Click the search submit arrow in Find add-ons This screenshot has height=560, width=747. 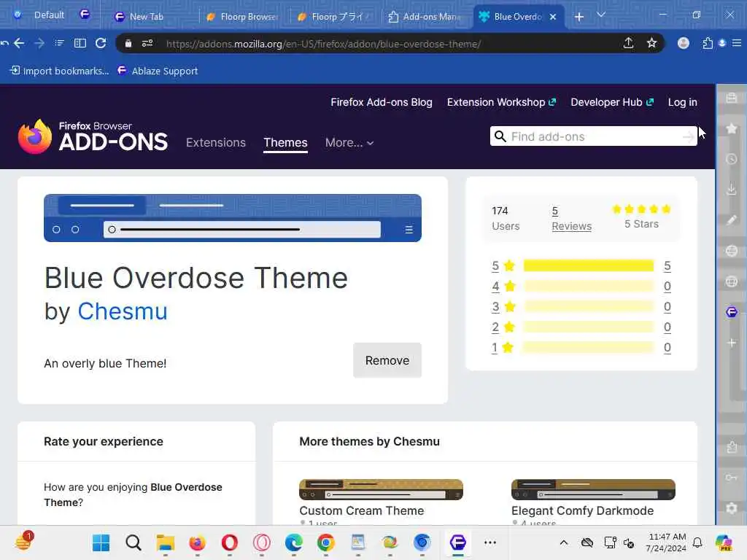689,136
